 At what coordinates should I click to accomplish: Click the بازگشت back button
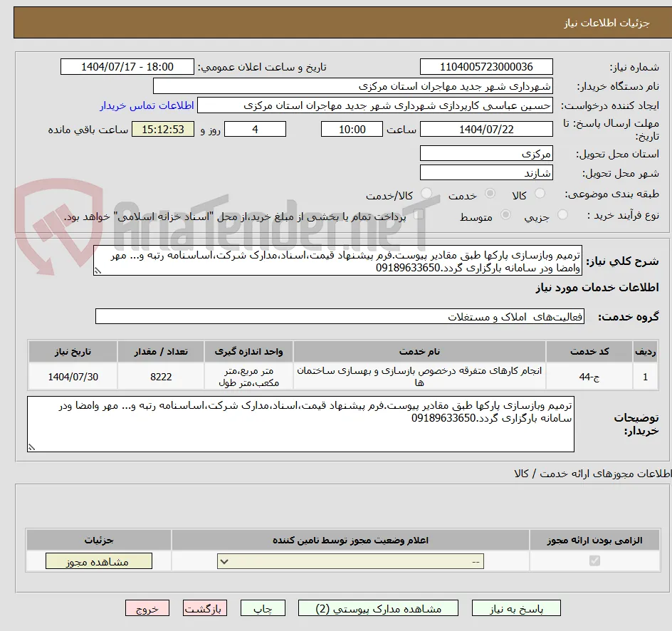[x=205, y=608]
